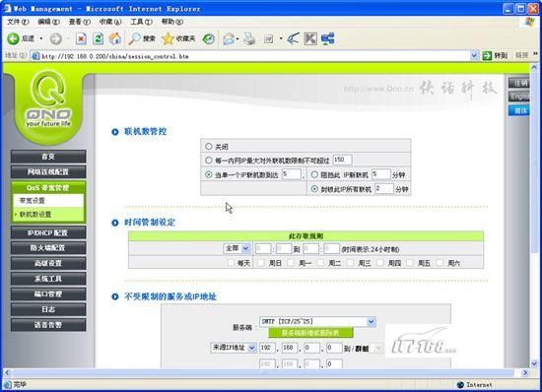Click the 端口管理 sidebar button
Screen dimensions: 542x392
pos(48,294)
